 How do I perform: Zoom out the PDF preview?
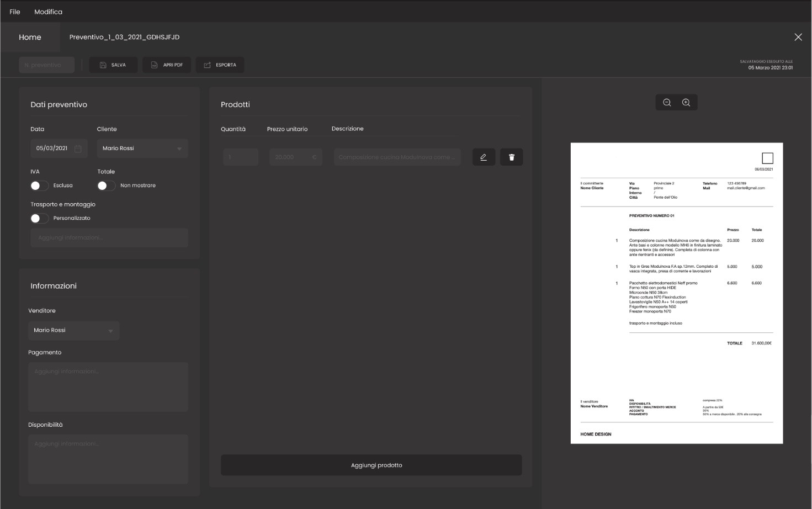tap(667, 103)
